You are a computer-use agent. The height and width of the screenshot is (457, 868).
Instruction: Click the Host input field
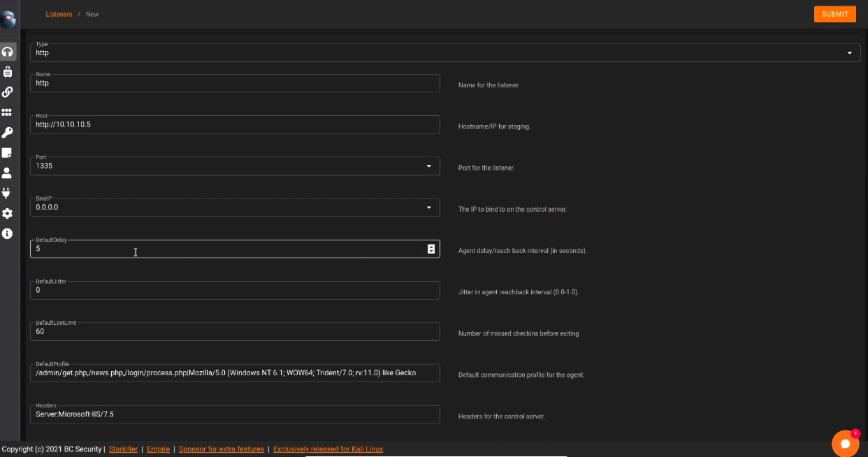click(234, 124)
